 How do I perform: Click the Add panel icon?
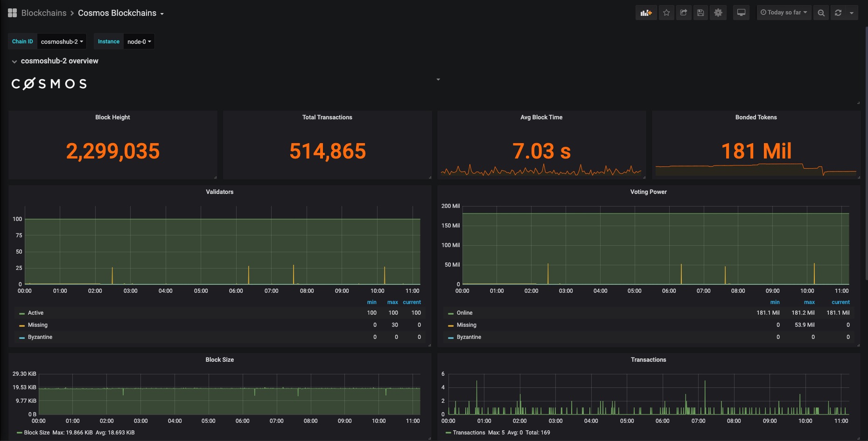tap(646, 13)
